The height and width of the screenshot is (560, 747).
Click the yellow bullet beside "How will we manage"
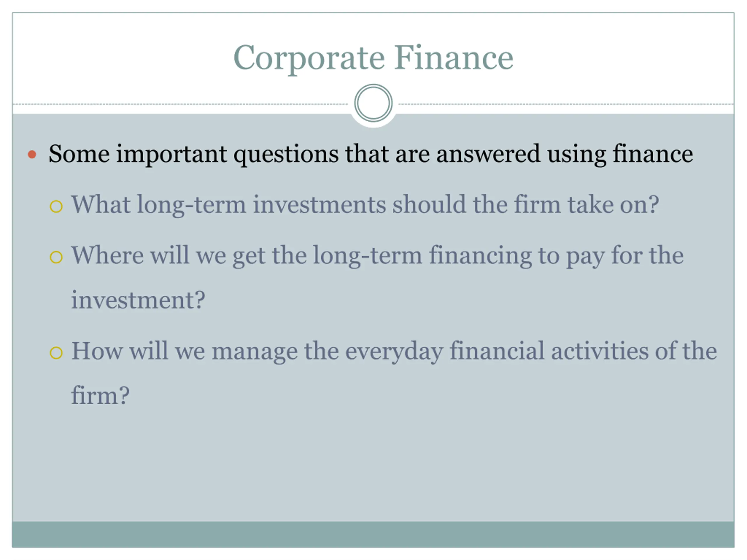click(x=56, y=353)
